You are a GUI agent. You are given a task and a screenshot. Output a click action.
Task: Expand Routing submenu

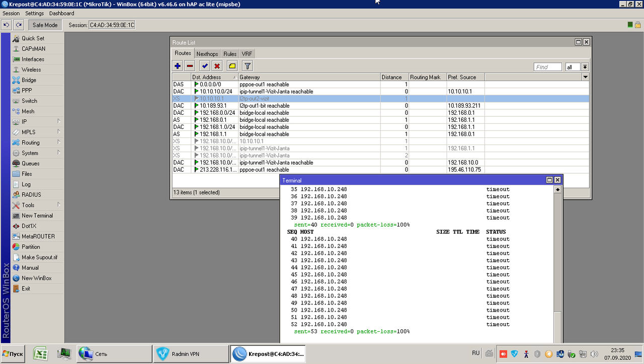(58, 142)
